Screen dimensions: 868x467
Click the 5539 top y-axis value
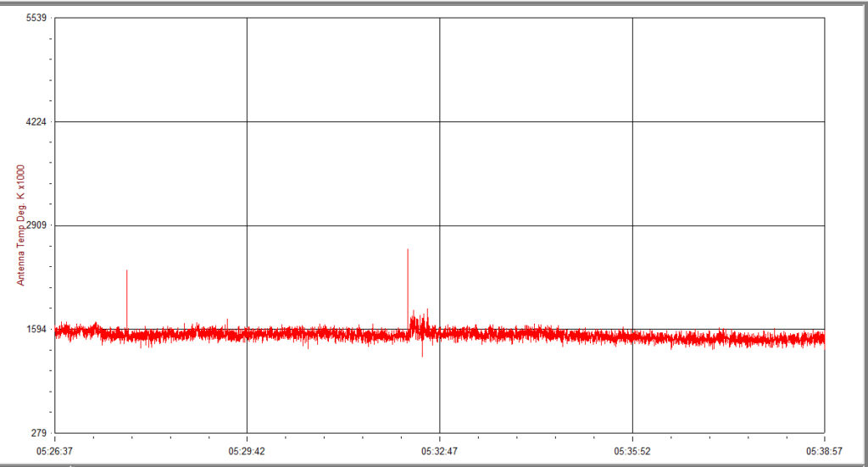tap(36, 18)
